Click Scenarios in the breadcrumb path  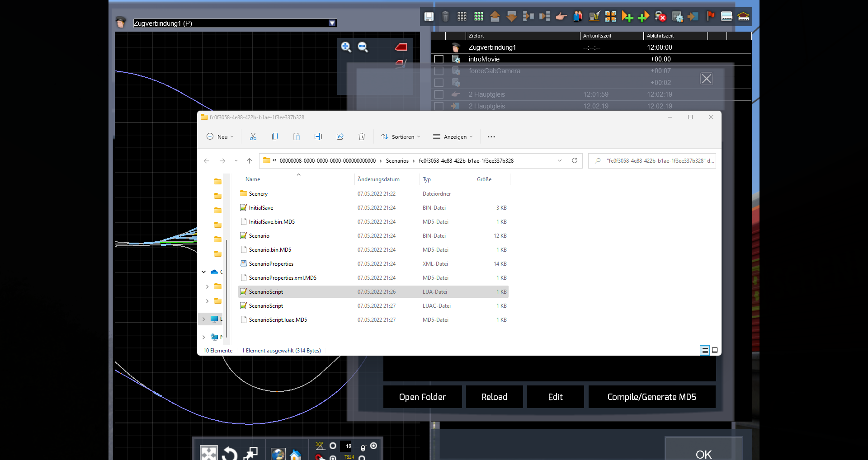coord(397,161)
